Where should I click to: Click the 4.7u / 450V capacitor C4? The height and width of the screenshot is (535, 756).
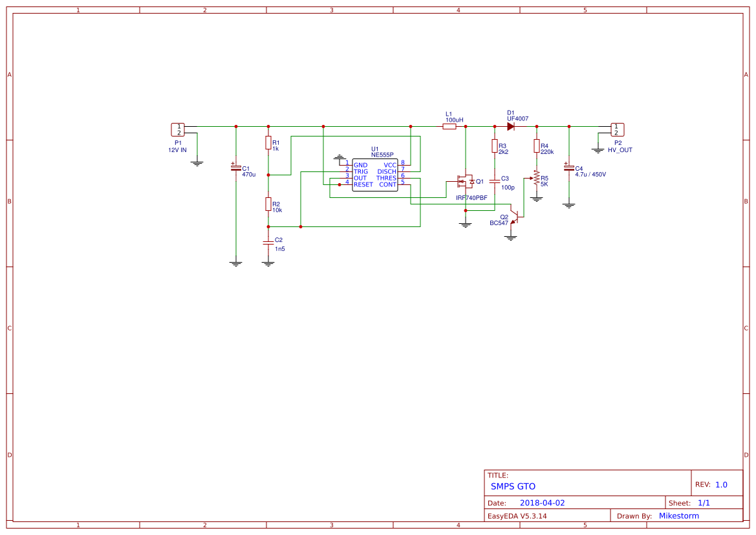coord(569,168)
